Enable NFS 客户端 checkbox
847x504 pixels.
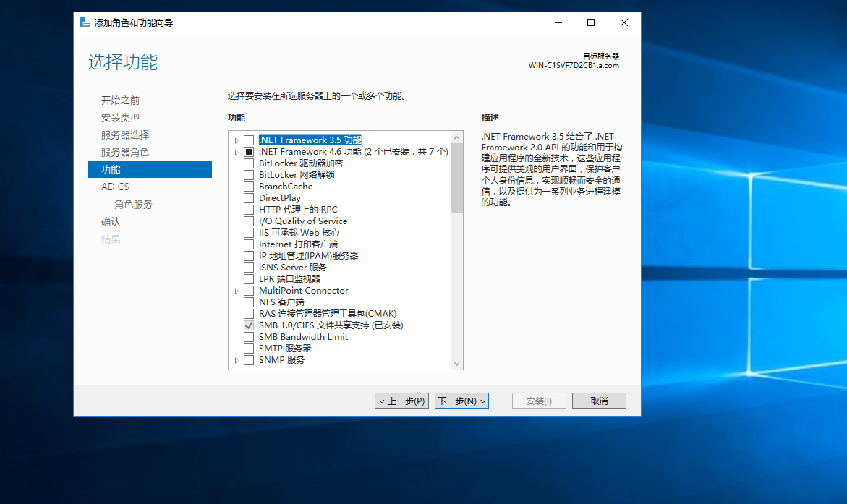(x=249, y=302)
